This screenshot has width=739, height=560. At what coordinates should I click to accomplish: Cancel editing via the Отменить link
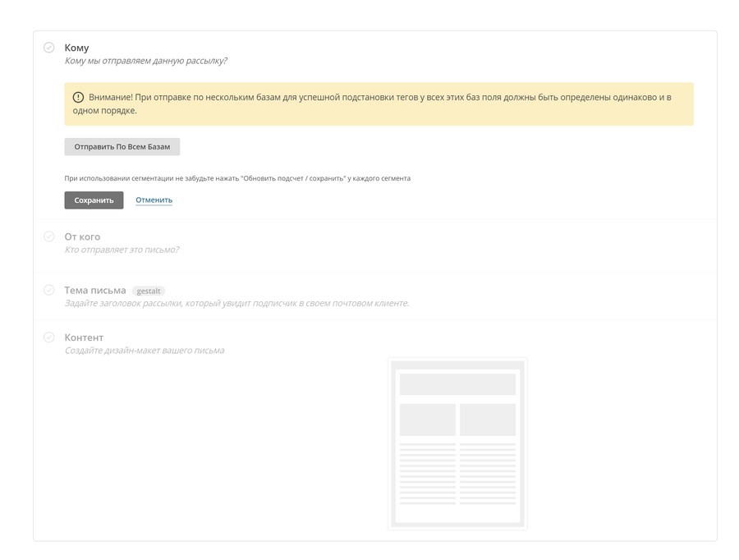click(154, 200)
